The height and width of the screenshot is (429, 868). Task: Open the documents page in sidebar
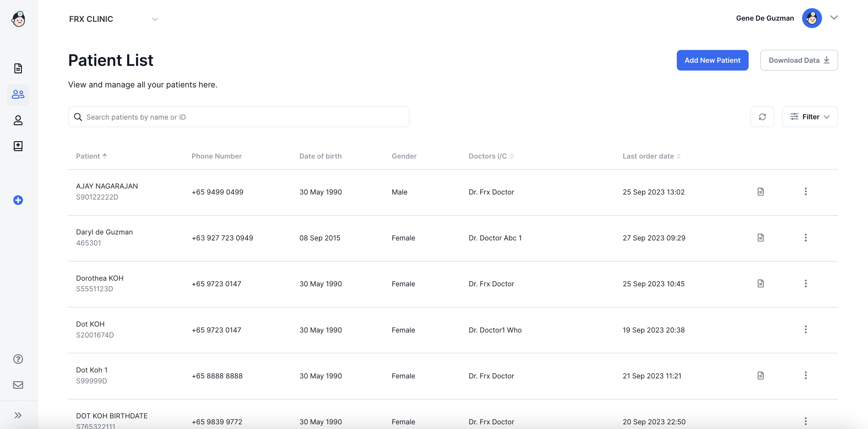point(18,68)
